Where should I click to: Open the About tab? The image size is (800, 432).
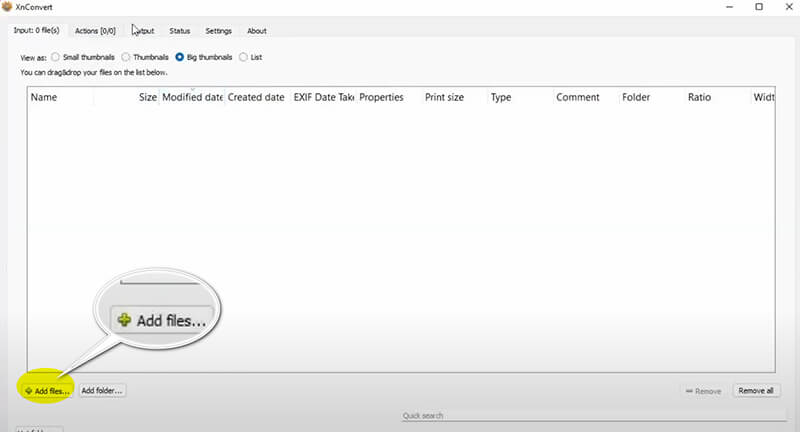(x=257, y=31)
